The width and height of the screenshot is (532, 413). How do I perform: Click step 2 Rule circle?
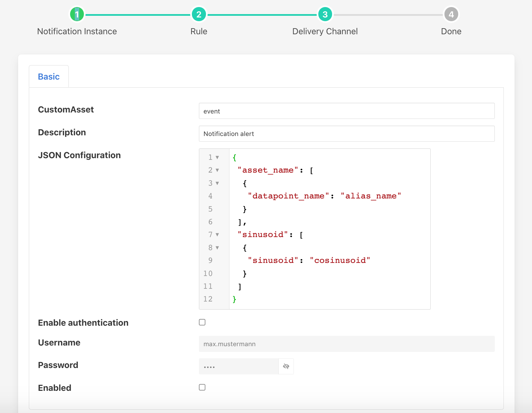pos(199,14)
